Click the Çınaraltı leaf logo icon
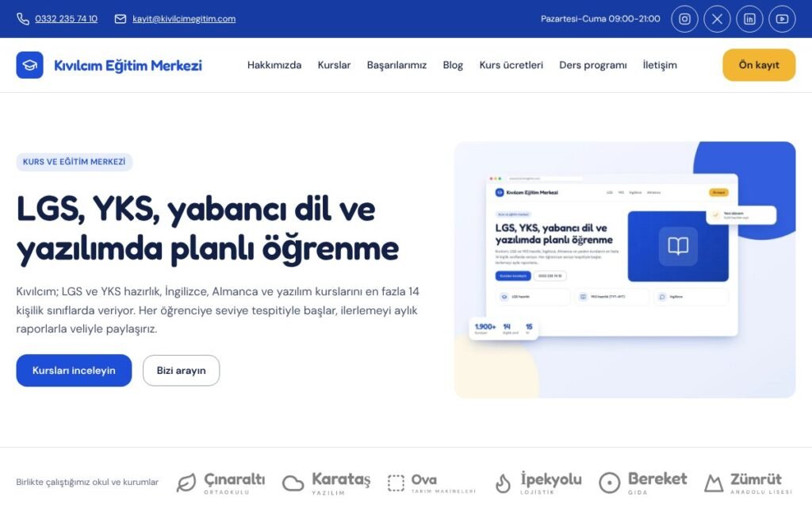 [x=186, y=483]
